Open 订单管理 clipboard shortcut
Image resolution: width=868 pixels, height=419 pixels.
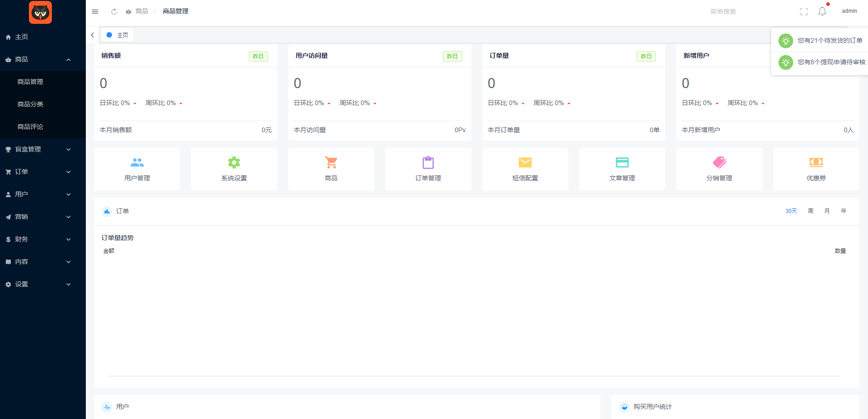(x=428, y=169)
